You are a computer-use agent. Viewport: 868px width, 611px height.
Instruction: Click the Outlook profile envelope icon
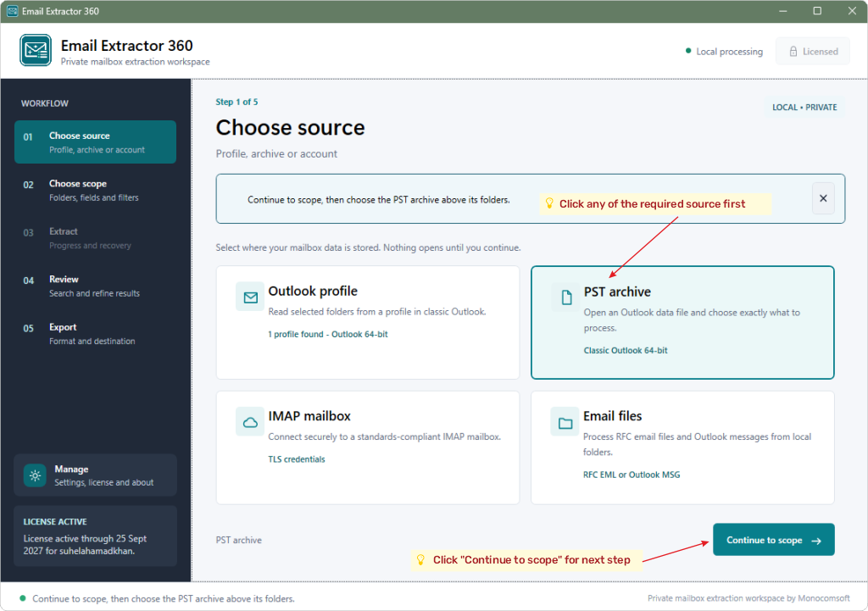tap(250, 297)
